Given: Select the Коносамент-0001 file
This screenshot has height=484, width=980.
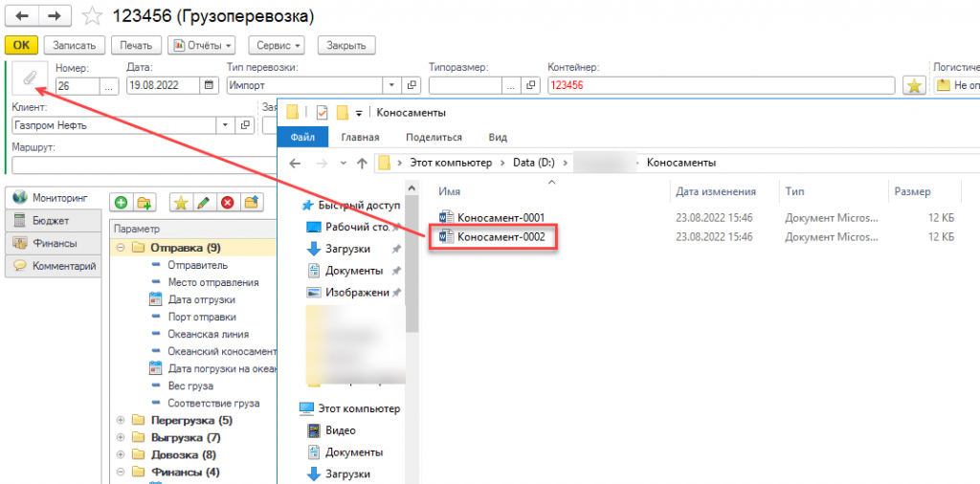Looking at the screenshot, I should 493,217.
